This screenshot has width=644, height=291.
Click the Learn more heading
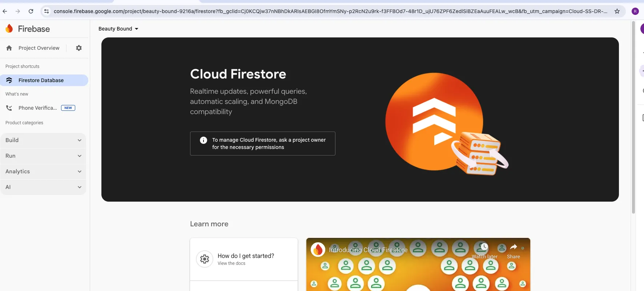point(209,224)
